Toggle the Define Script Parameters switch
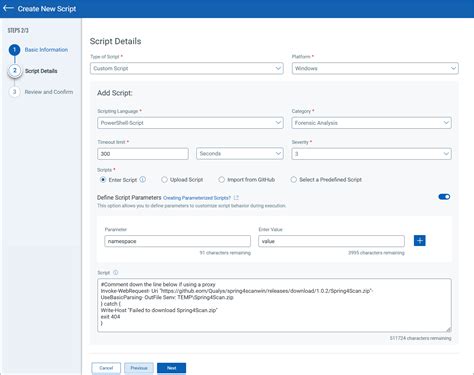This screenshot has width=474, height=375. [444, 197]
